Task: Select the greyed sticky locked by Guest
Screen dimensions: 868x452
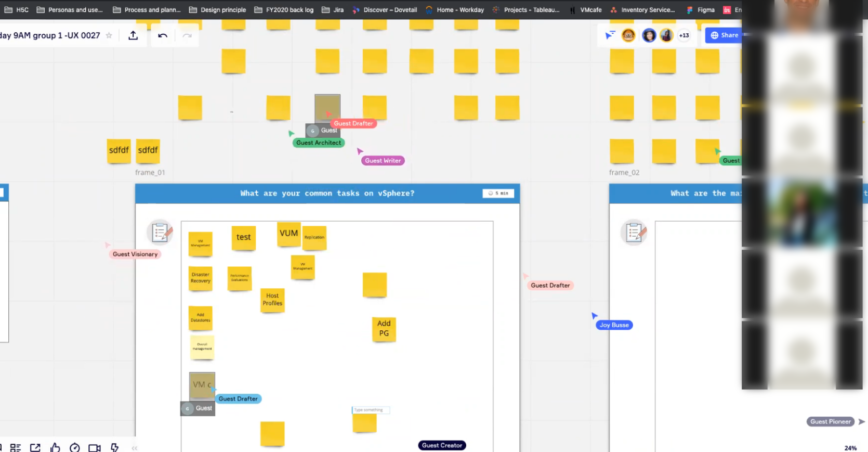Action: 327,108
